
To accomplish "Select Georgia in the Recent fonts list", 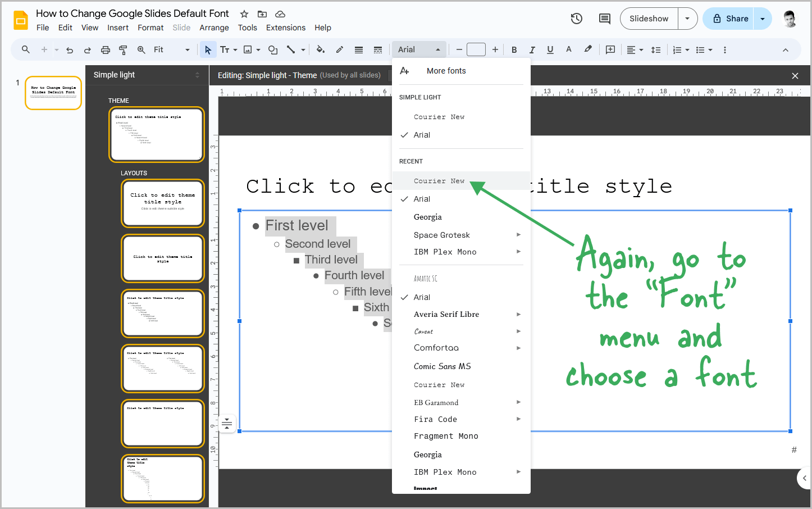I will point(461,217).
